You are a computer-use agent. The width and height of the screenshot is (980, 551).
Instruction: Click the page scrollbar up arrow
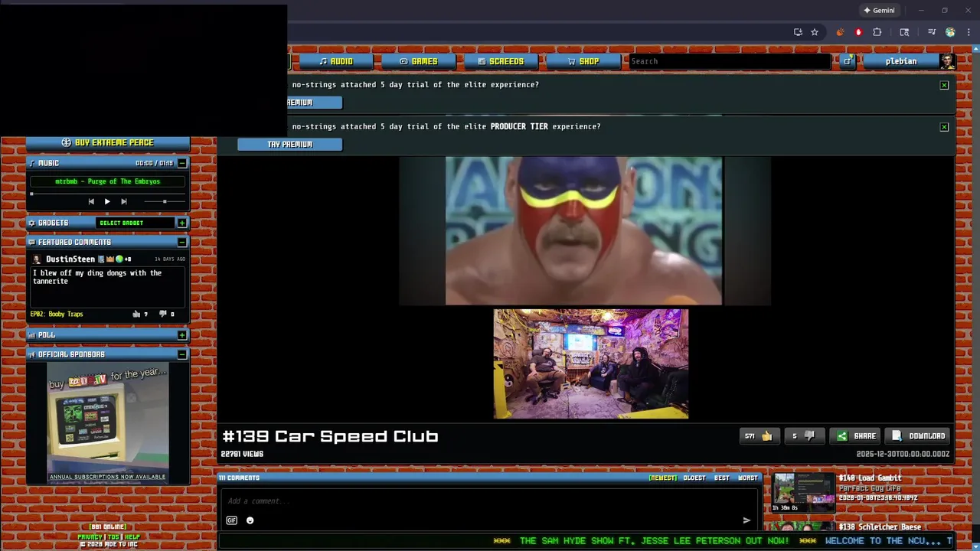click(976, 50)
